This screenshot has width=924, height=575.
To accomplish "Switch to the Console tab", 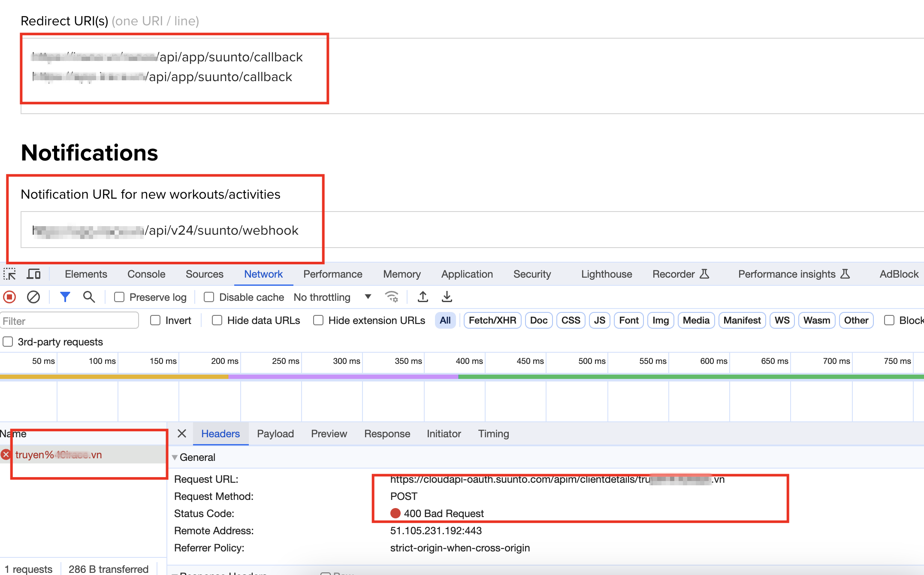I will point(146,274).
